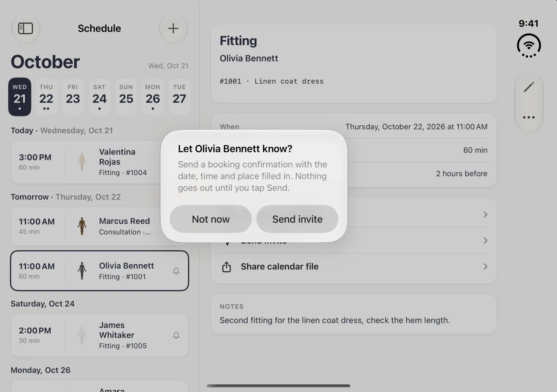This screenshot has width=557, height=392.
Task: Tap the pencil edit icon
Action: [x=529, y=87]
